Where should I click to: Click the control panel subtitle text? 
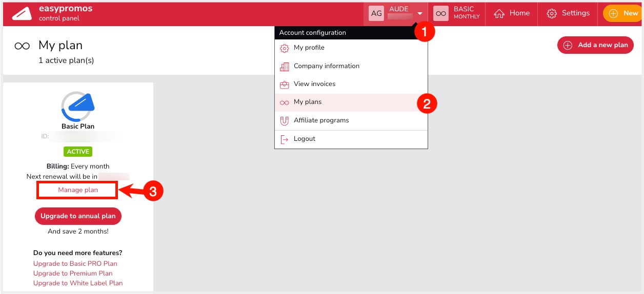pos(59,19)
